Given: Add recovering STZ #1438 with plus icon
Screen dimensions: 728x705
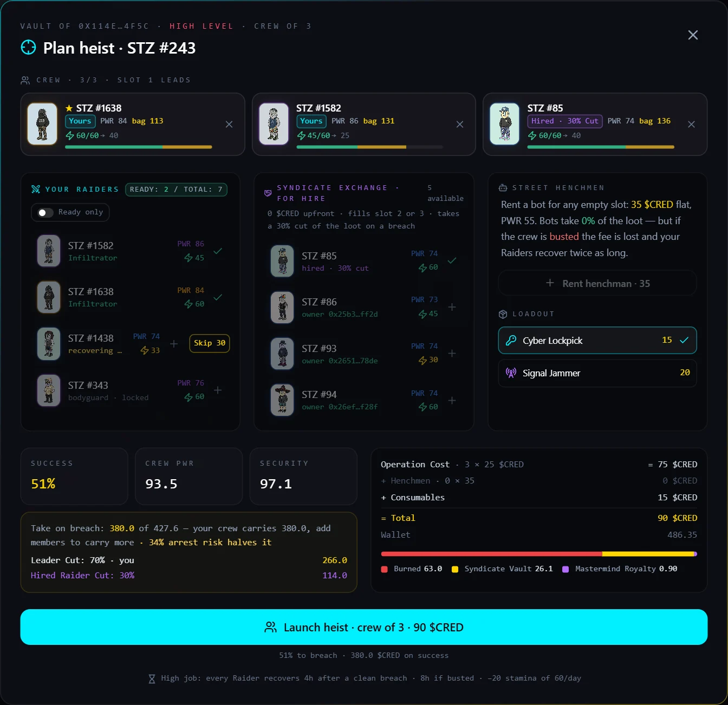Looking at the screenshot, I should pyautogui.click(x=174, y=344).
